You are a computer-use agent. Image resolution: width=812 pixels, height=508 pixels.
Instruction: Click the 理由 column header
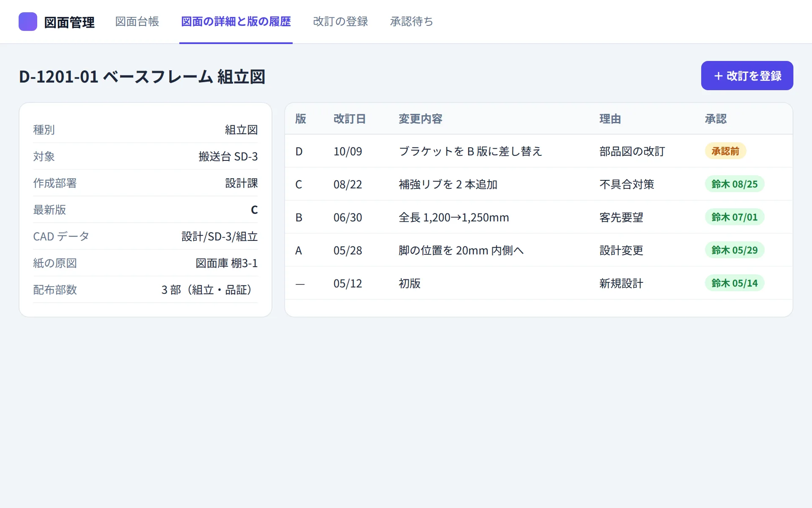(610, 119)
